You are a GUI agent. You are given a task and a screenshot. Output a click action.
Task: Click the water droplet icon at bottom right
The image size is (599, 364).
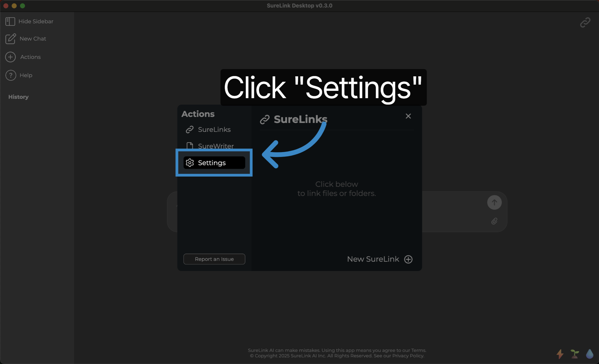(x=590, y=354)
